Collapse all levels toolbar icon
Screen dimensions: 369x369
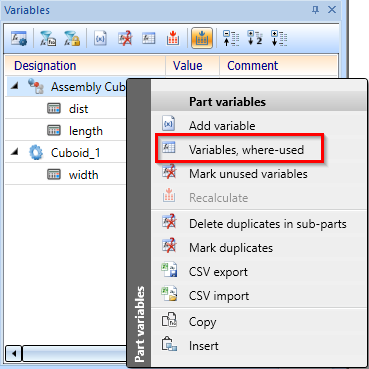point(231,38)
